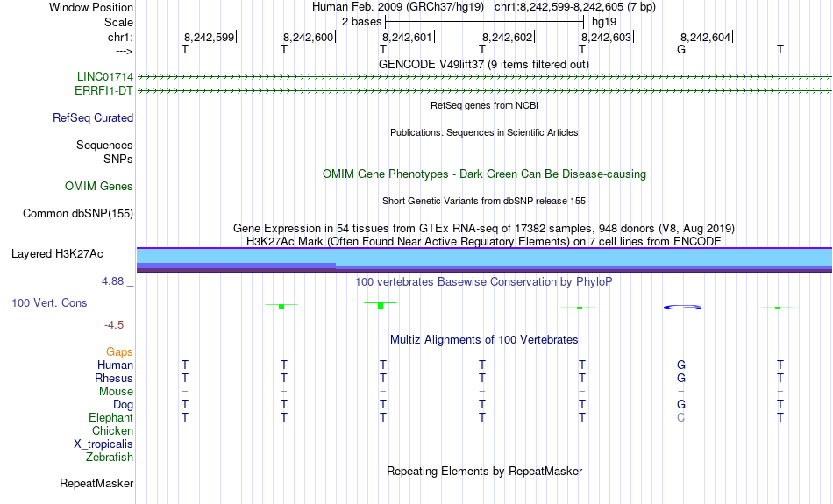833x504 pixels.
Task: Open the Layered H3K27Ac track label
Action: (x=57, y=254)
